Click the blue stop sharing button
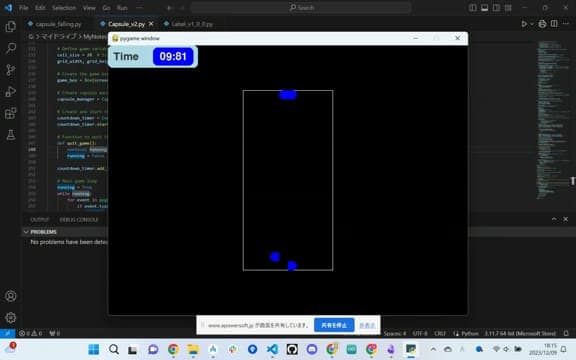Image resolution: width=576 pixels, height=360 pixels. click(x=334, y=325)
